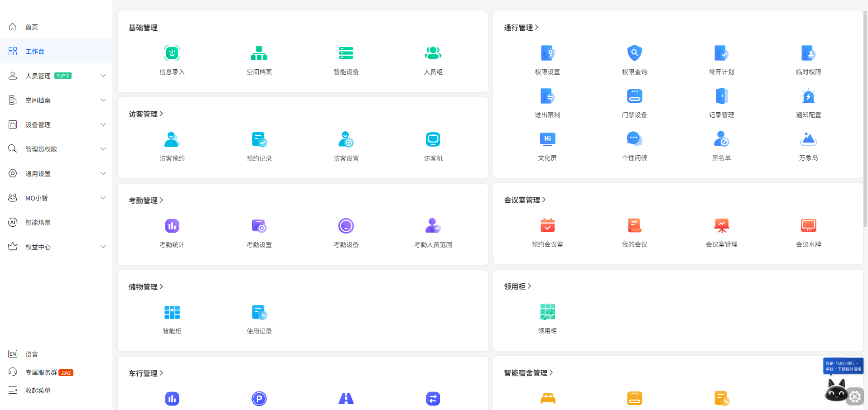868x410 pixels.
Task: Open the 预约会议室 calendar icon
Action: pyautogui.click(x=548, y=225)
